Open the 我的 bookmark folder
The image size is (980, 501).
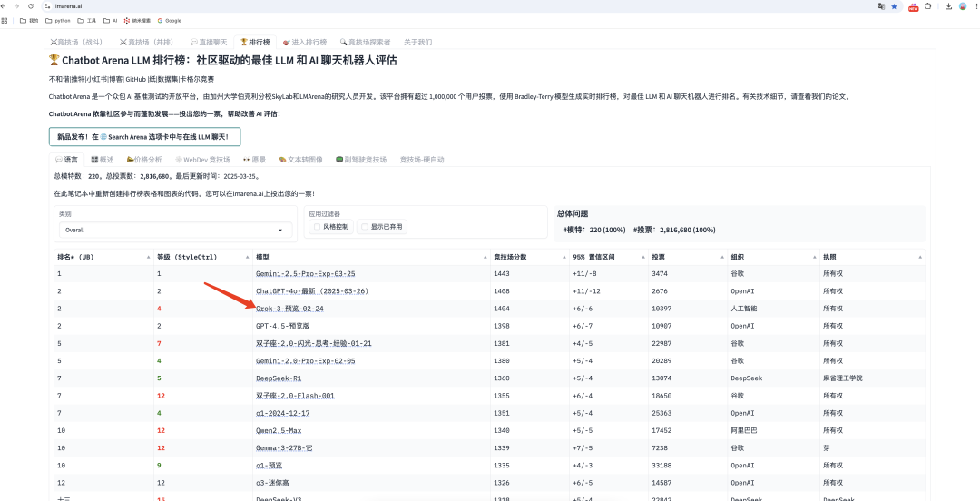[x=29, y=21]
